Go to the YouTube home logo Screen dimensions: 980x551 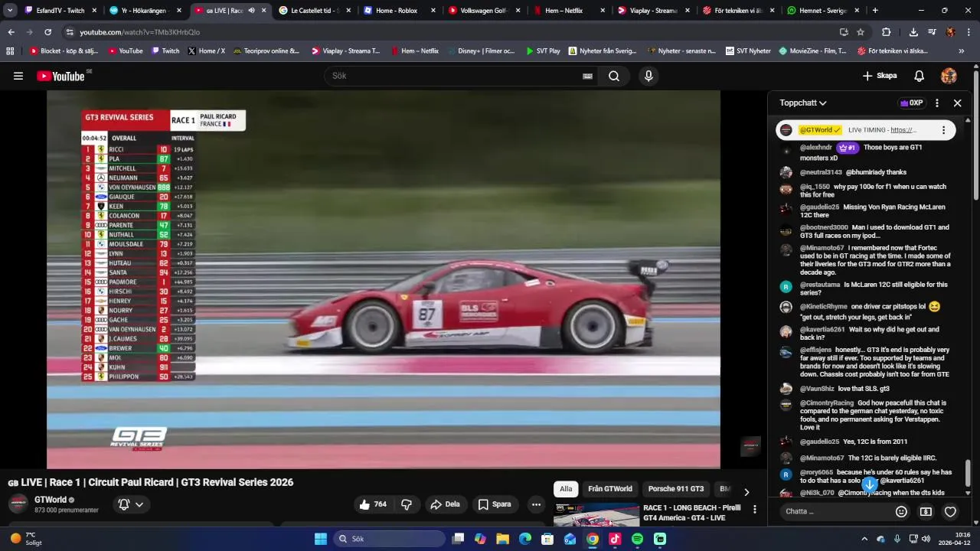[60, 76]
